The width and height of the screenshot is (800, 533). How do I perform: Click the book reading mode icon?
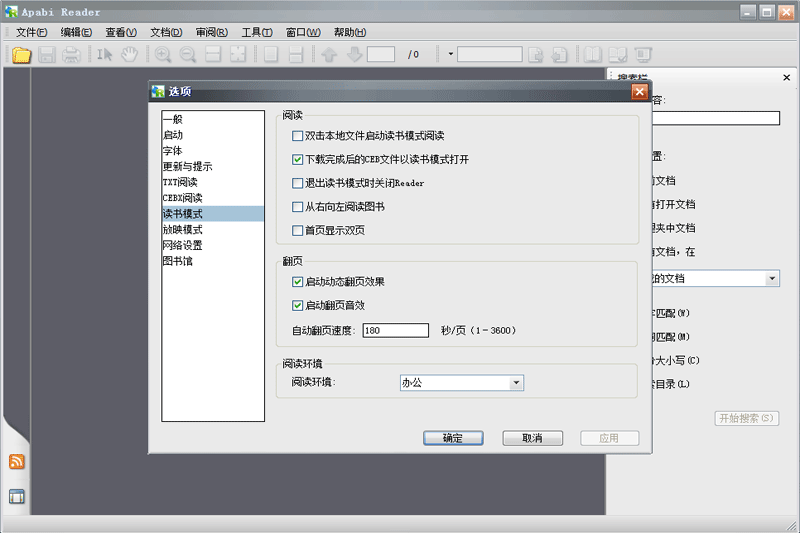(593, 55)
